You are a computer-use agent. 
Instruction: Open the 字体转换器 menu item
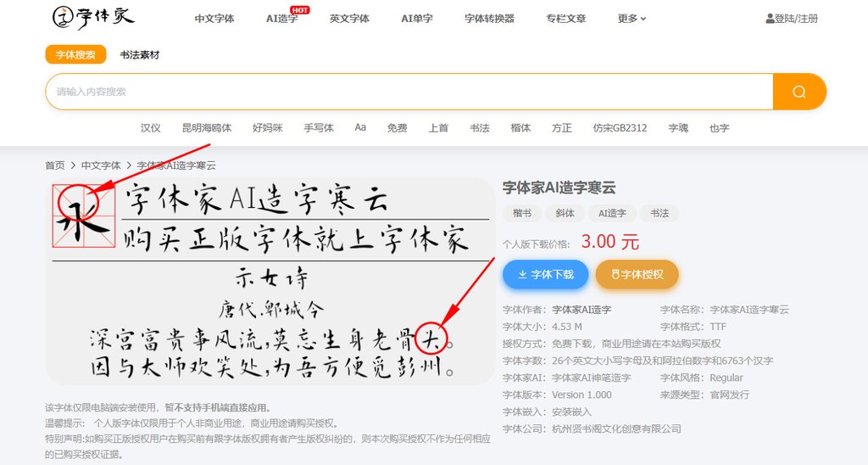point(489,19)
